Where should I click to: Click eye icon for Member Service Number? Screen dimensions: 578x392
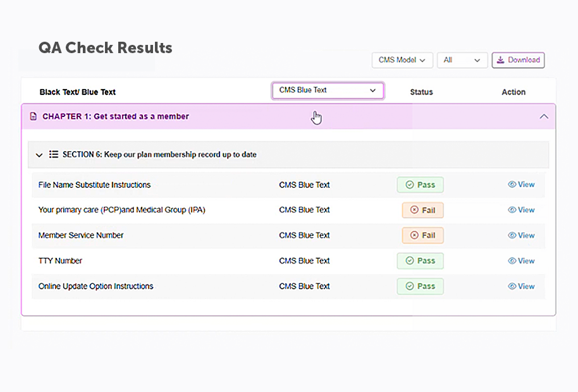(x=512, y=235)
